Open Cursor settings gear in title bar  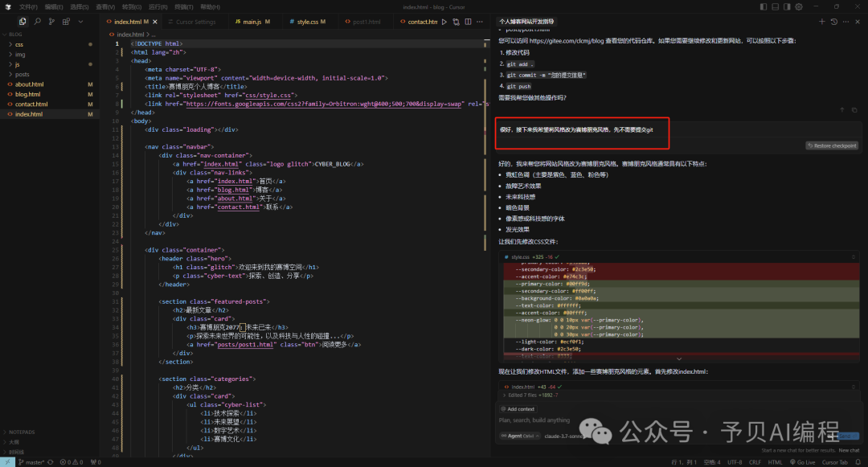tap(799, 6)
